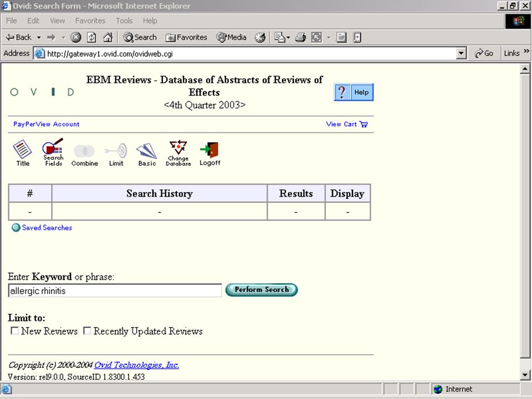
Task: Select the Combine searches icon
Action: (x=84, y=155)
